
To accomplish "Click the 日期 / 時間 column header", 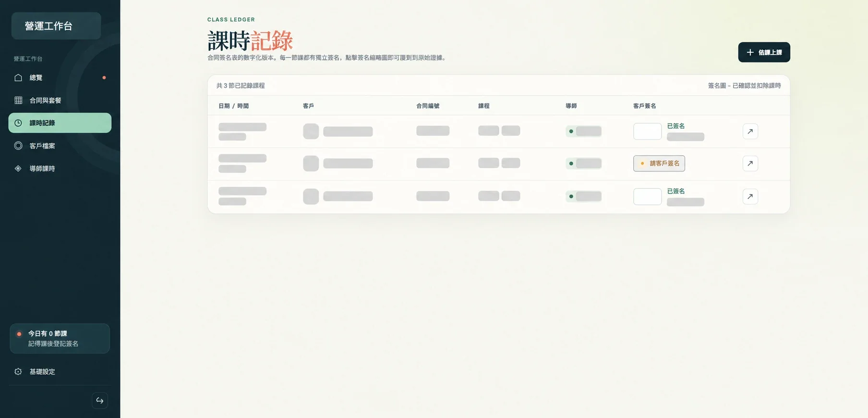I will 233,106.
